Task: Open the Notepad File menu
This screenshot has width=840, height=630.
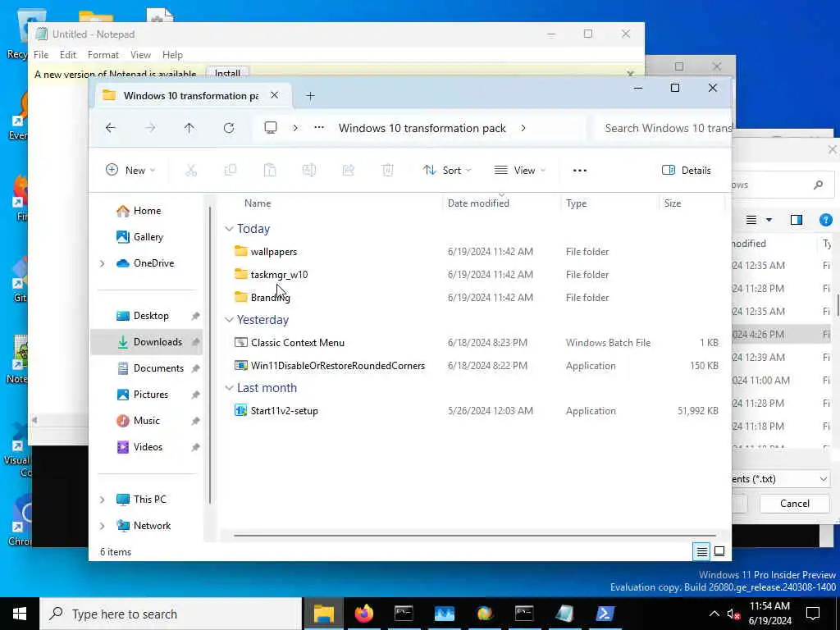Action: tap(41, 55)
